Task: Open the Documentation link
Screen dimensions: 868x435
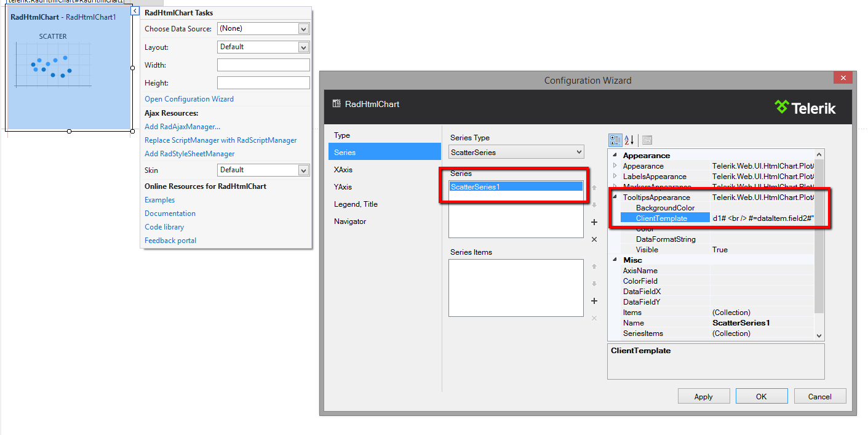Action: (x=170, y=214)
